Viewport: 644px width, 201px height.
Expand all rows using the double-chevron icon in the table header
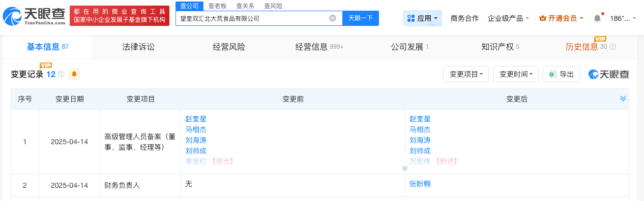[623, 98]
